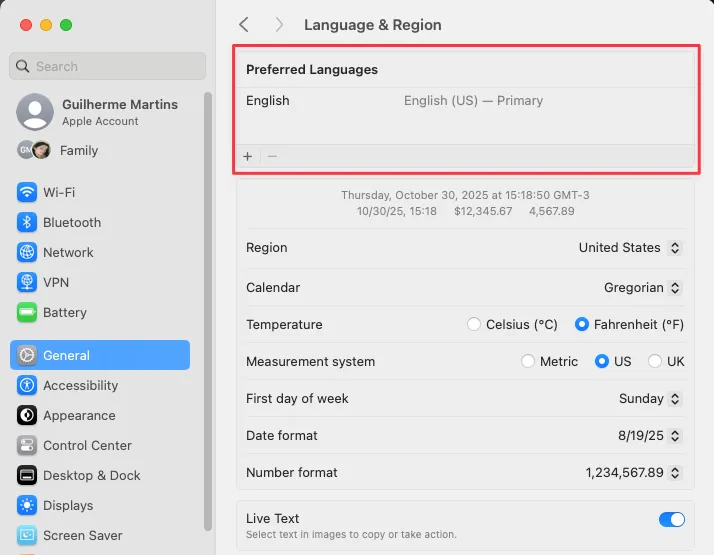Open Appearance settings label
The height and width of the screenshot is (555, 714).
(x=79, y=415)
